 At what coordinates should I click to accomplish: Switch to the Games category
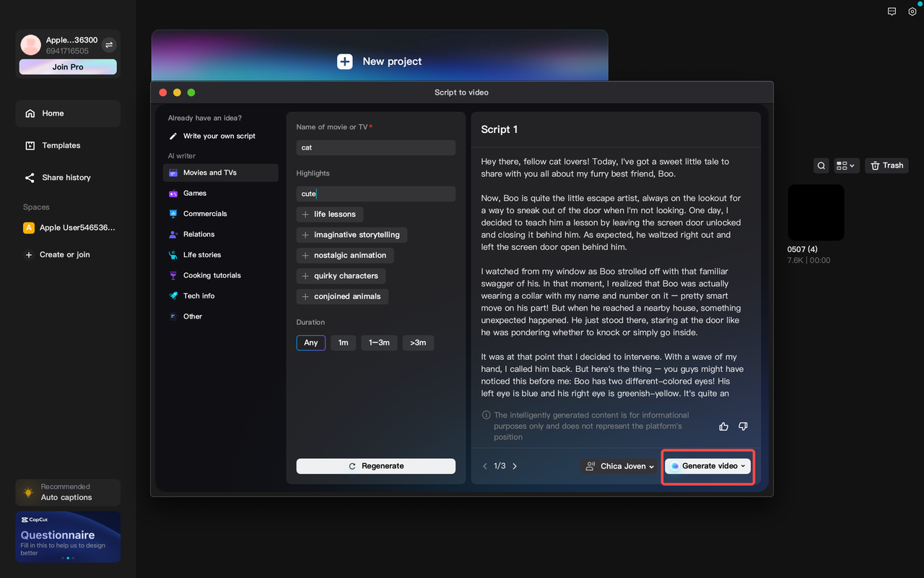point(220,194)
